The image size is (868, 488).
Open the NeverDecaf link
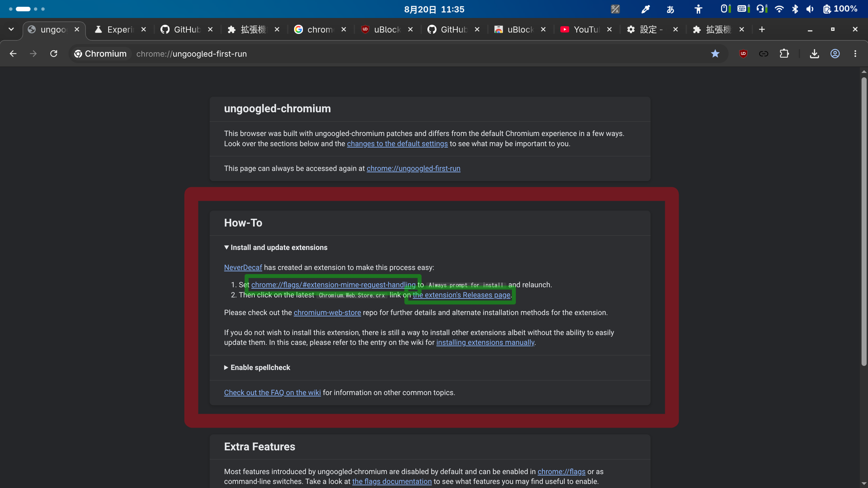pos(243,268)
